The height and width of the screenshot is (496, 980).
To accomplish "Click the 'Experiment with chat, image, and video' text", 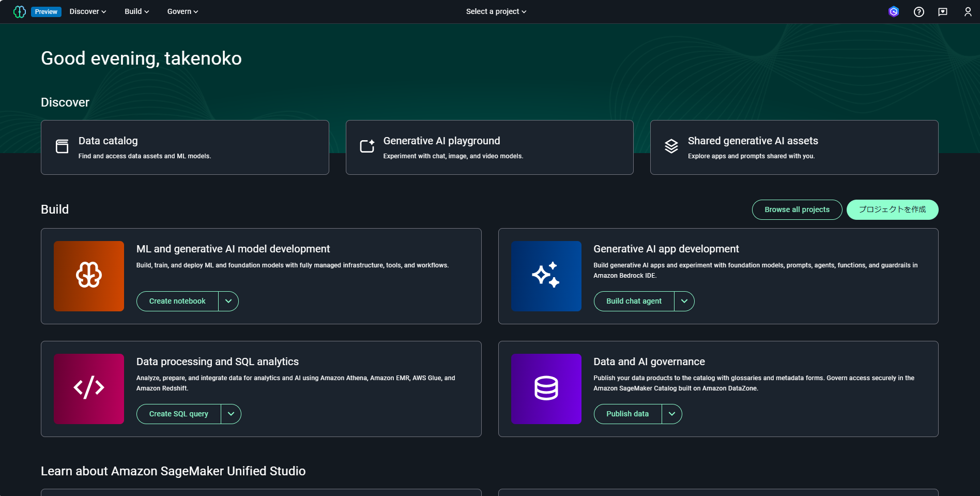I will (x=453, y=156).
